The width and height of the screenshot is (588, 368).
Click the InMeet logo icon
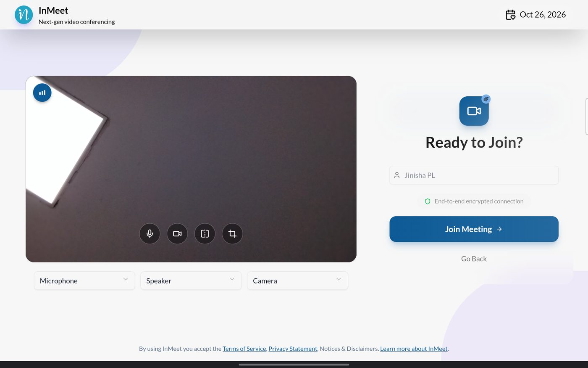(24, 15)
